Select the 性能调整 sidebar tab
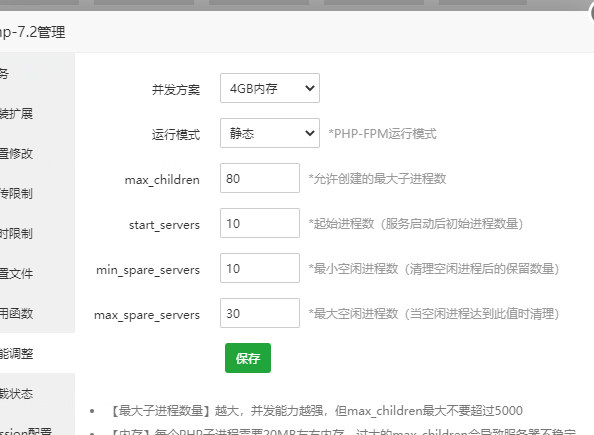The height and width of the screenshot is (435, 594). coord(37,353)
